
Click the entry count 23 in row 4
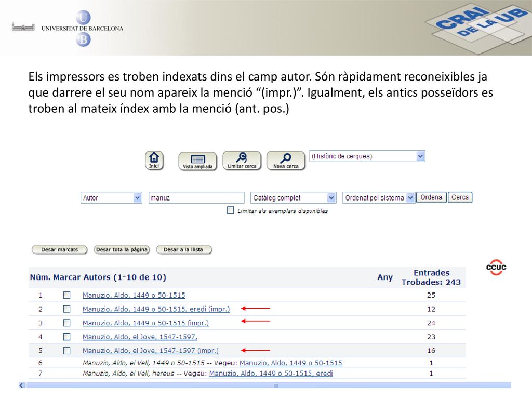pyautogui.click(x=431, y=337)
